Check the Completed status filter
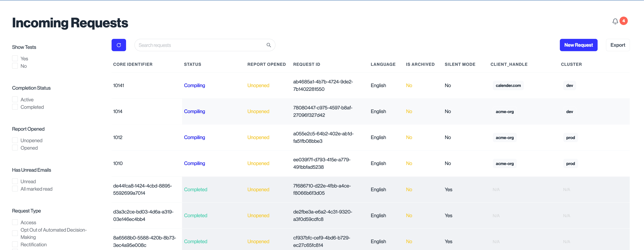 click(15, 107)
